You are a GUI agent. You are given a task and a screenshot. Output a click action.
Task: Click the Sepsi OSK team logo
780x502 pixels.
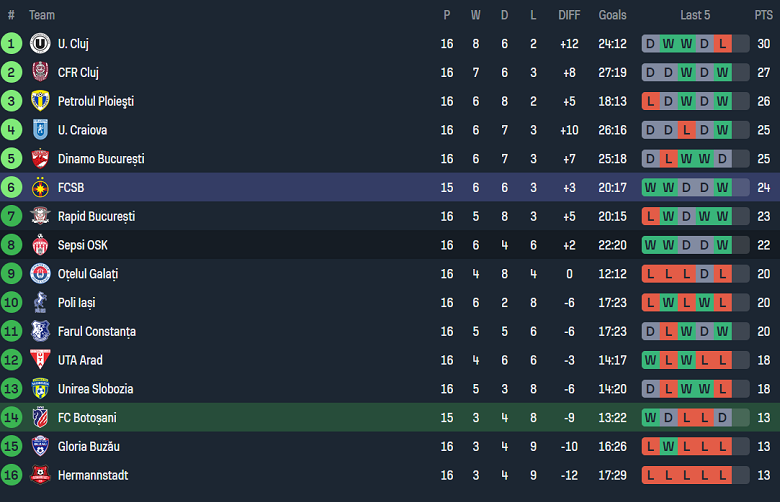(x=40, y=245)
